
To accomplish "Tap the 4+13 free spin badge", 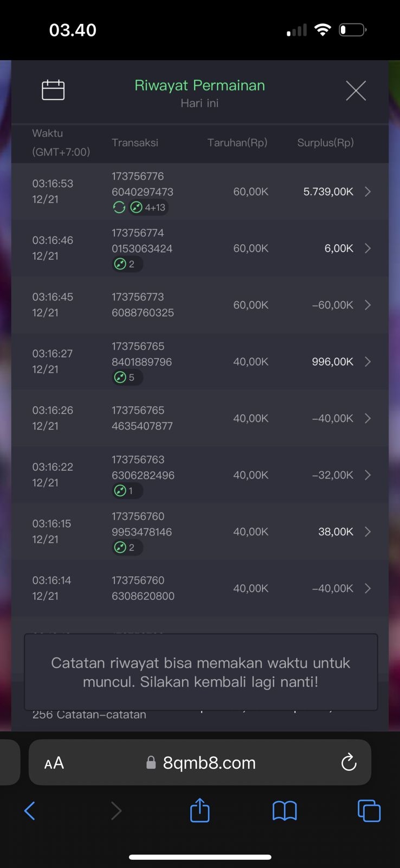I will click(x=149, y=207).
